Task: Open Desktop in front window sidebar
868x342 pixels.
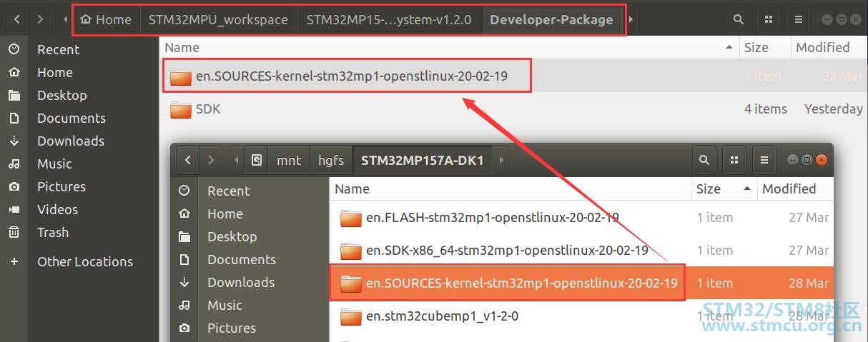Action: [x=250, y=236]
